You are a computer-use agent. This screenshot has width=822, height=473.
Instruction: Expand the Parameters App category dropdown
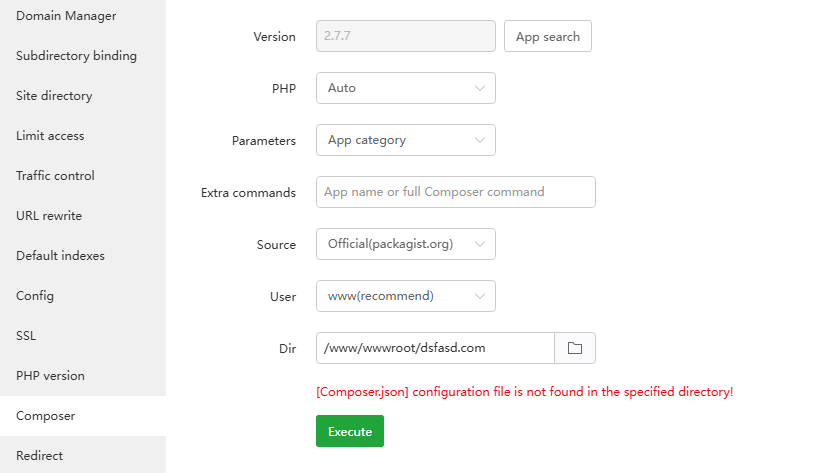(x=405, y=140)
